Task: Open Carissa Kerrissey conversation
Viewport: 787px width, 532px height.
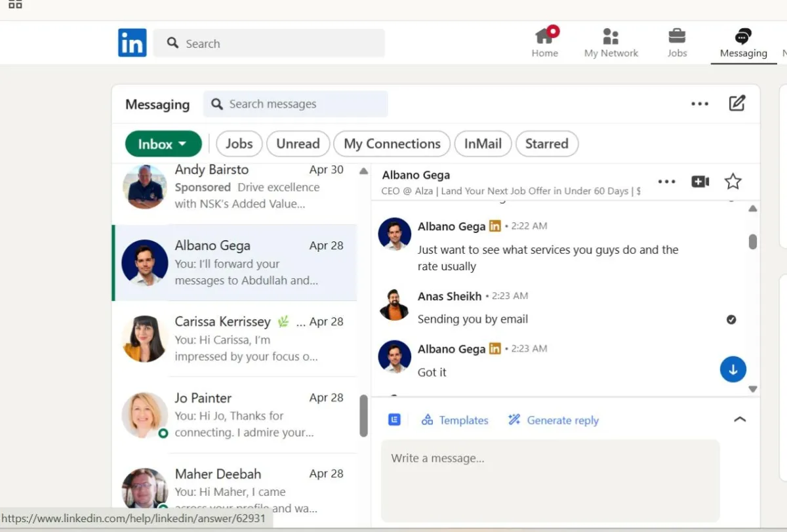Action: tap(234, 338)
